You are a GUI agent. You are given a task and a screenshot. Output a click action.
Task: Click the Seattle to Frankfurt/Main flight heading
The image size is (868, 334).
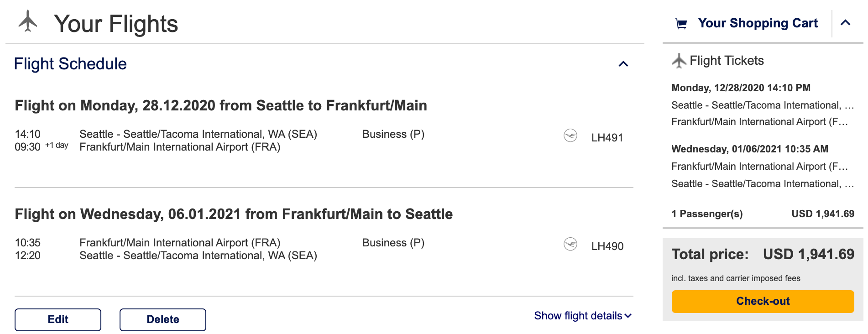coord(221,105)
